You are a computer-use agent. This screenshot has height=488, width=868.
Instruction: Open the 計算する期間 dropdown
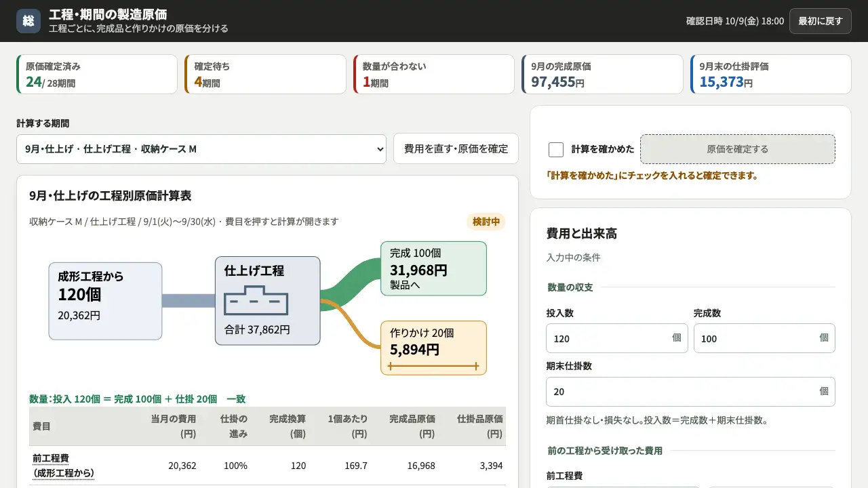click(x=201, y=149)
